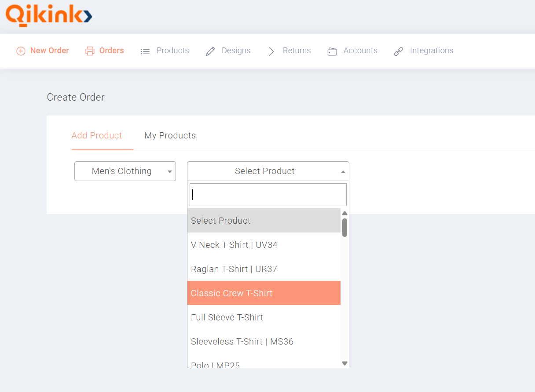The width and height of the screenshot is (535, 392).
Task: Click the product list scroll down arrow
Action: pos(345,363)
